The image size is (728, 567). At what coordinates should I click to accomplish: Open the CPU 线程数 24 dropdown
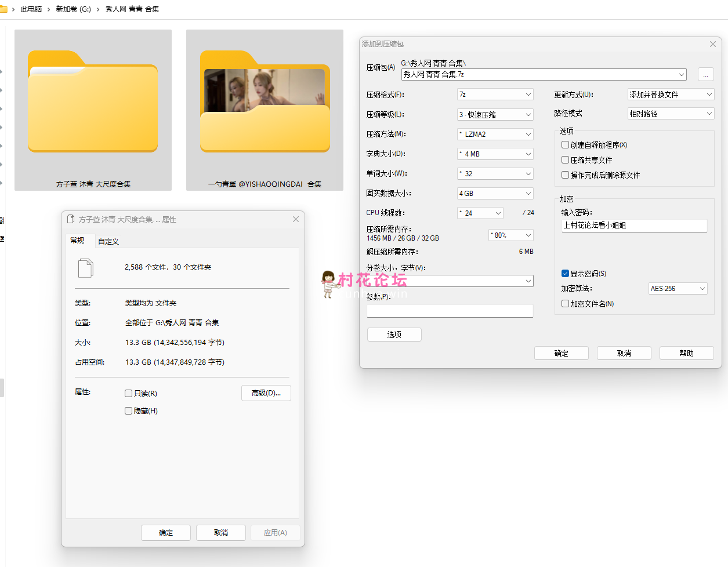click(480, 213)
